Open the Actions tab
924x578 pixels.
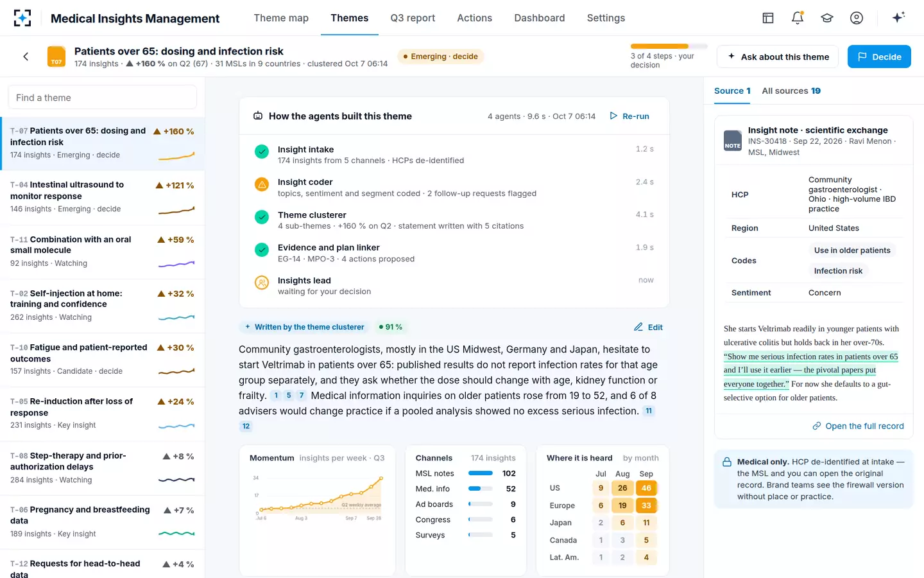474,18
